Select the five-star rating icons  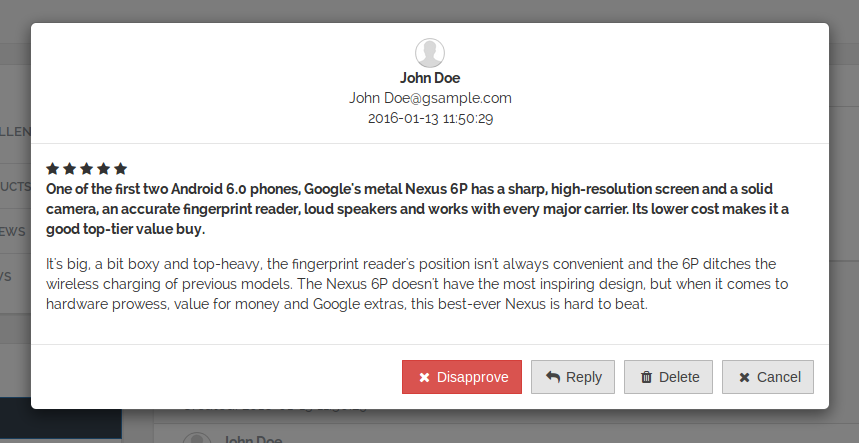coord(87,169)
